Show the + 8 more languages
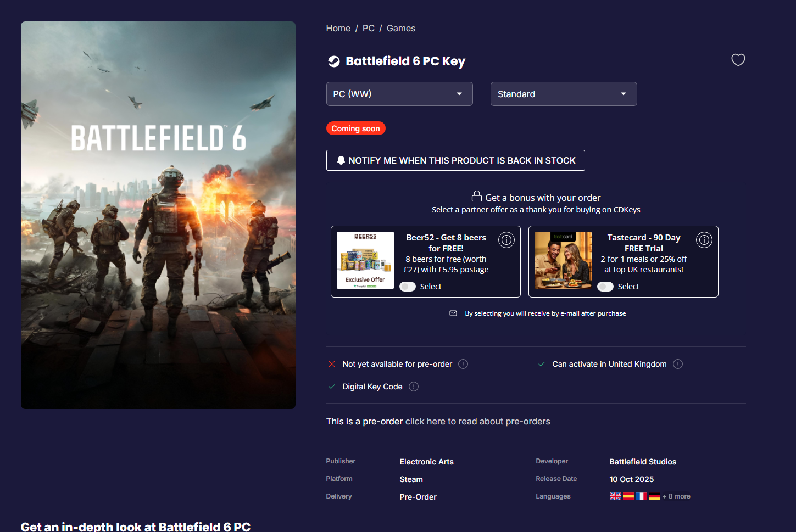The height and width of the screenshot is (532, 796). pos(677,496)
